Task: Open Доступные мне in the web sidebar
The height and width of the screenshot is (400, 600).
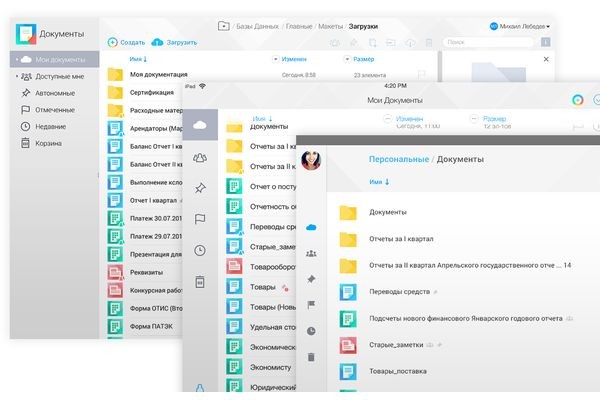Action: (52, 77)
